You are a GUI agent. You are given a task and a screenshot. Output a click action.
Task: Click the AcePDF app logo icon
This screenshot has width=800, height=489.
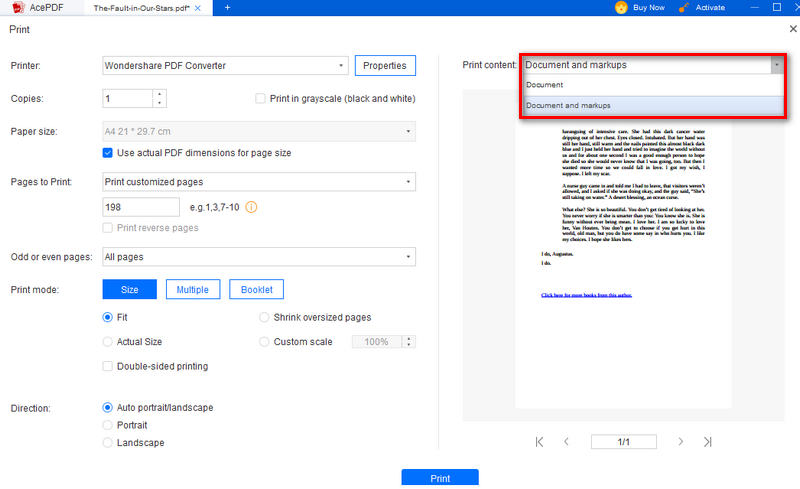pos(18,8)
